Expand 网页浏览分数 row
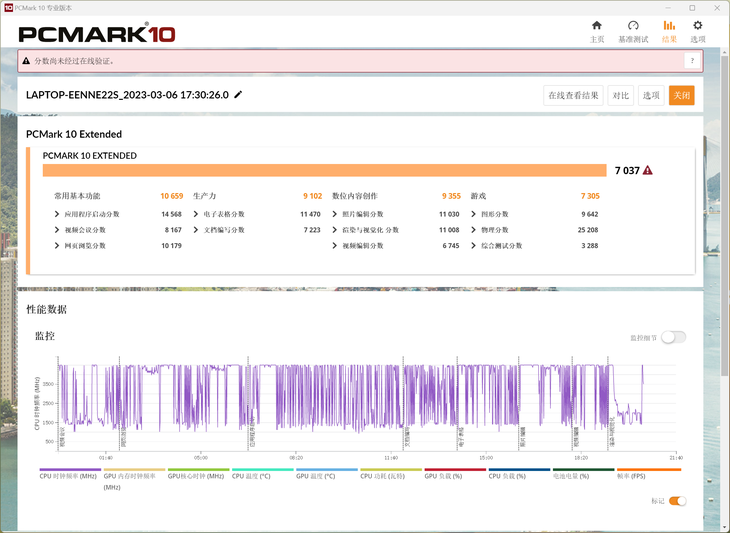The width and height of the screenshot is (730, 533). point(57,246)
